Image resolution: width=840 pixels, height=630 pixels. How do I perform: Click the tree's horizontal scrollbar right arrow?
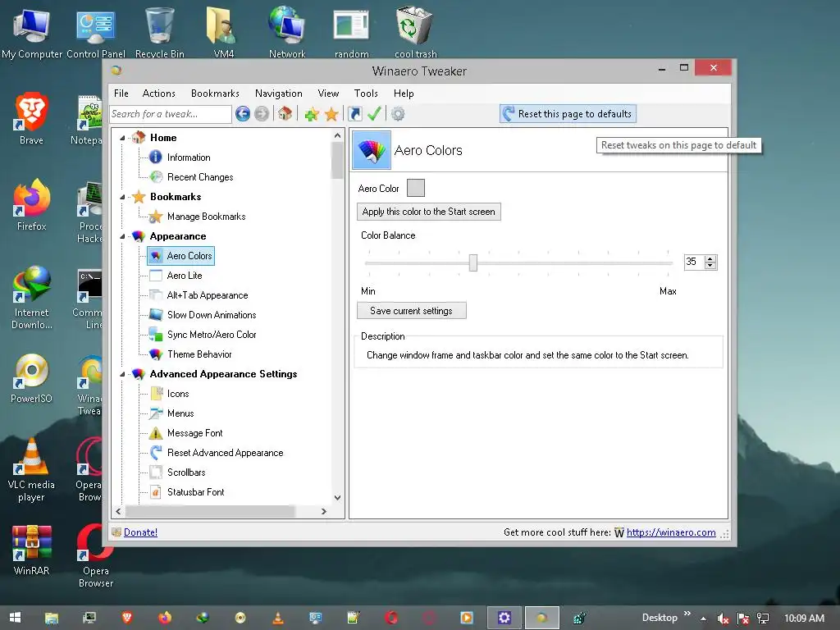pos(323,512)
